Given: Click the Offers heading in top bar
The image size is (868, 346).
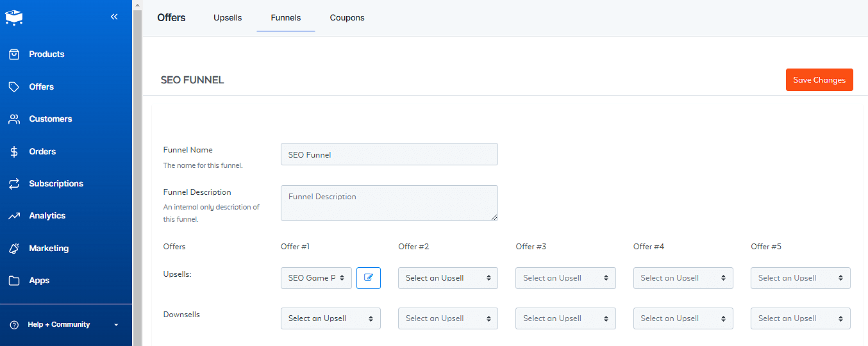Looking at the screenshot, I should [171, 18].
